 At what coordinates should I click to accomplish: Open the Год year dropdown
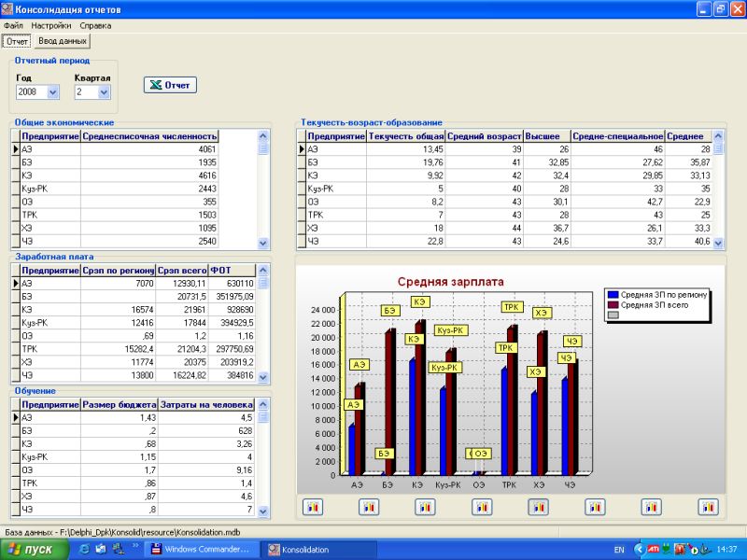[x=52, y=92]
